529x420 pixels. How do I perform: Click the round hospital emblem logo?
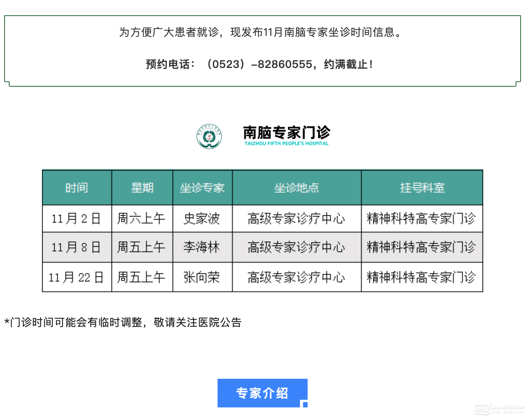209,137
